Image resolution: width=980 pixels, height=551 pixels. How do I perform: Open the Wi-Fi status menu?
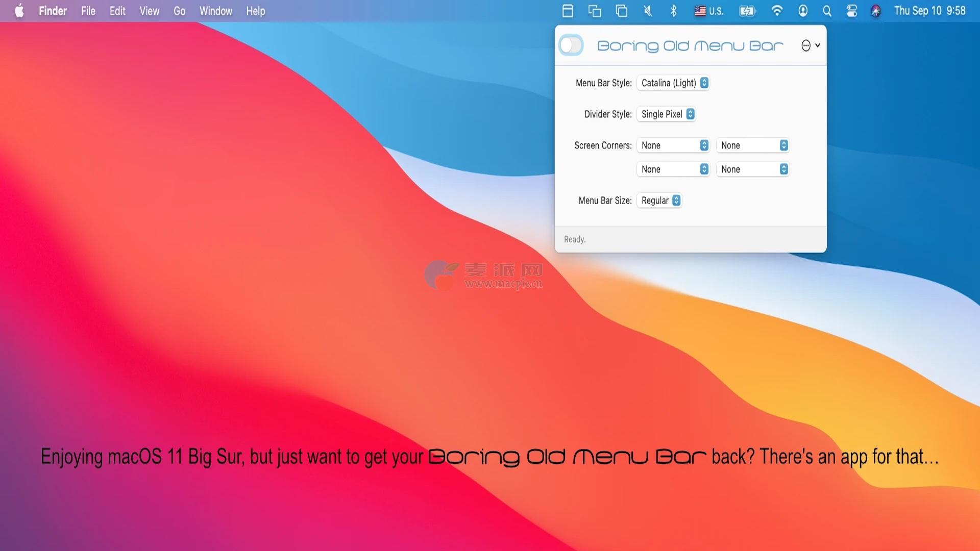(x=776, y=11)
